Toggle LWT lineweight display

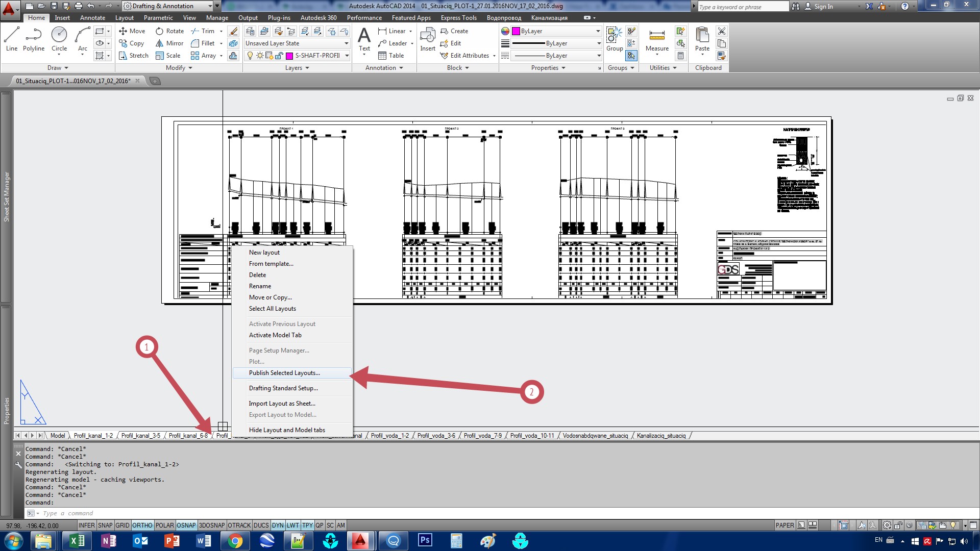[x=293, y=525]
